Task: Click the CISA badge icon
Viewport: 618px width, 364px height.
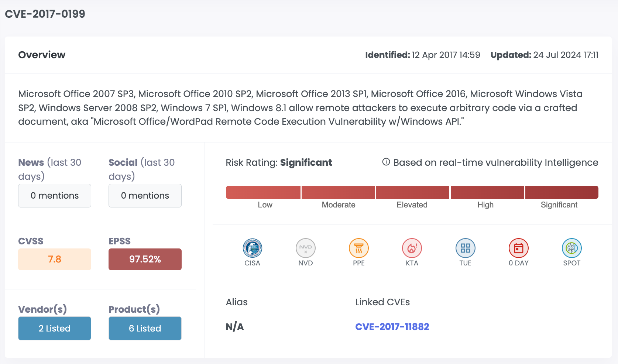Action: click(x=253, y=248)
